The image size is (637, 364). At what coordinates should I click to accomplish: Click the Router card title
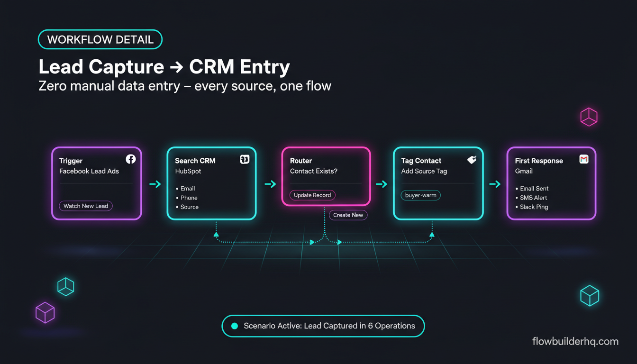click(301, 161)
